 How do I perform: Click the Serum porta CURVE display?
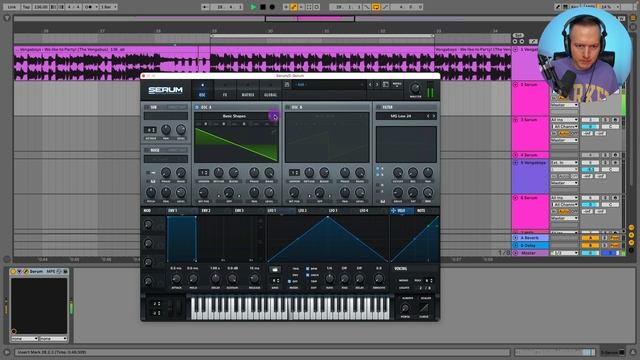tap(424, 308)
